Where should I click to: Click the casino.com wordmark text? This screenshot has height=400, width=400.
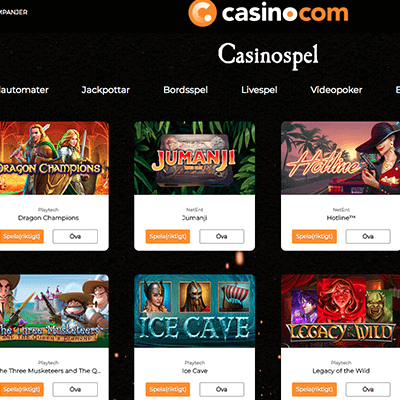[x=285, y=13]
